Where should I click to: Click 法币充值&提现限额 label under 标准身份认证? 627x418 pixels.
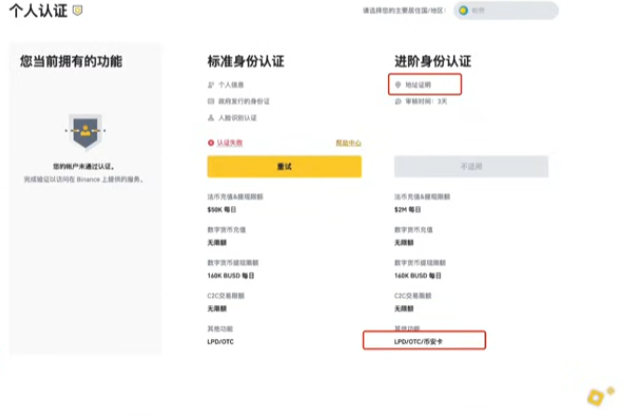235,196
